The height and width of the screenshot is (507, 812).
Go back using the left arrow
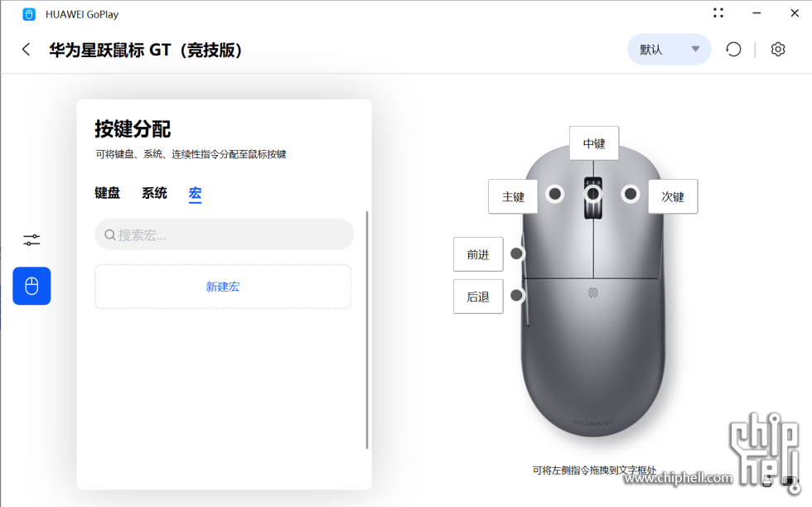pyautogui.click(x=27, y=50)
